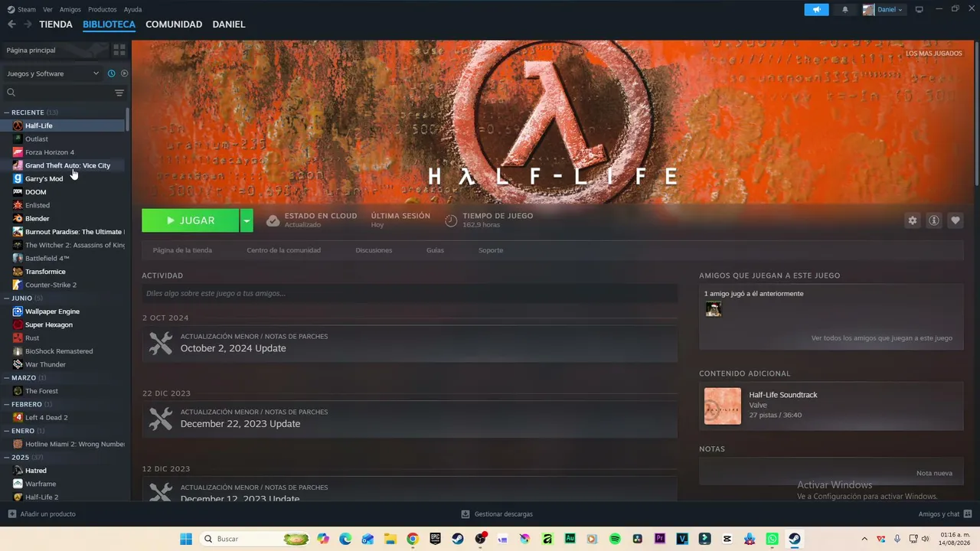980x551 pixels.
Task: Open the advanced filter options icon
Action: click(119, 93)
